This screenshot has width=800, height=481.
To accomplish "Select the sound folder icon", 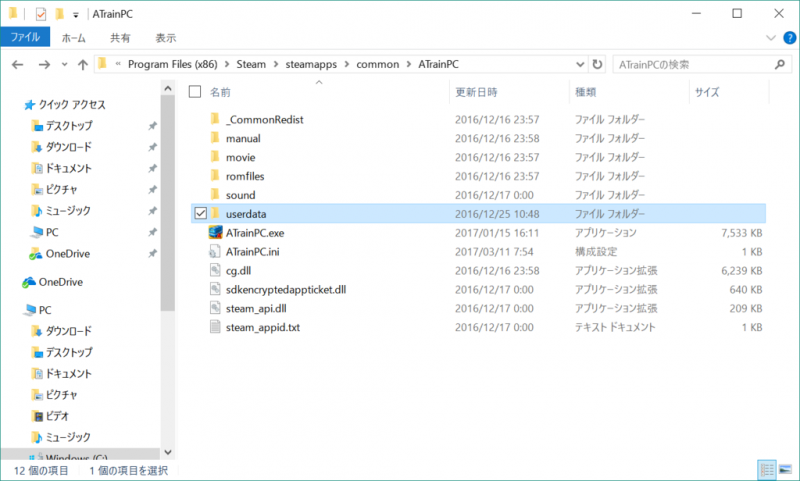I will pos(215,195).
